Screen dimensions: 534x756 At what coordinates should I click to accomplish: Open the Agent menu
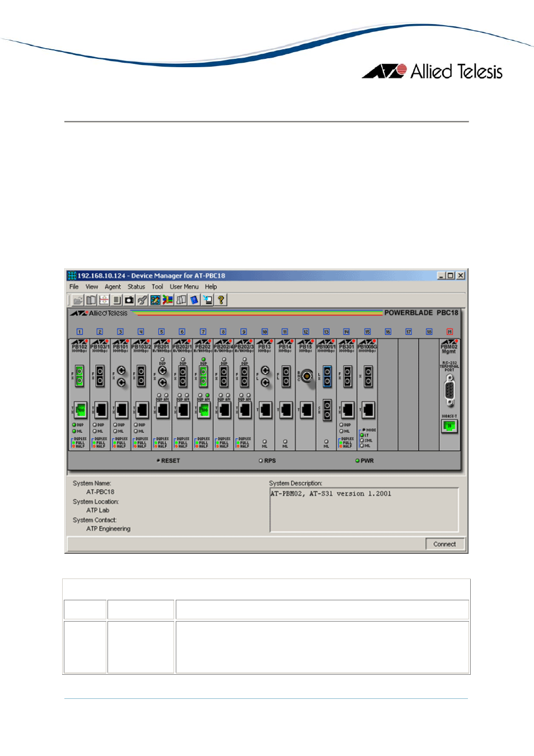click(x=113, y=287)
